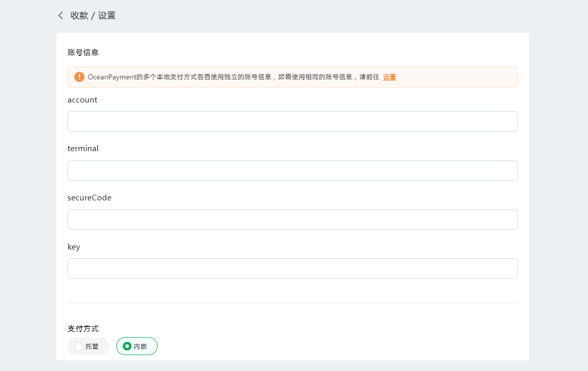The height and width of the screenshot is (371, 588).
Task: Select the 内嵌 payment mode
Action: click(x=137, y=346)
